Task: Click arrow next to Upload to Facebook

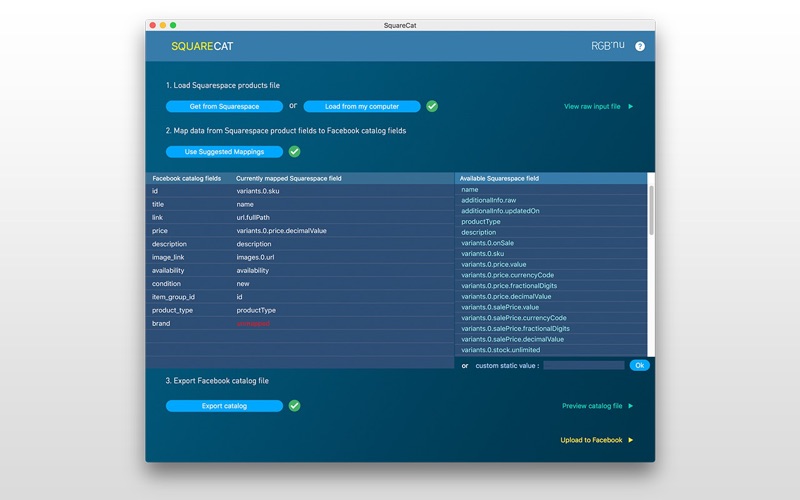Action: tap(631, 440)
